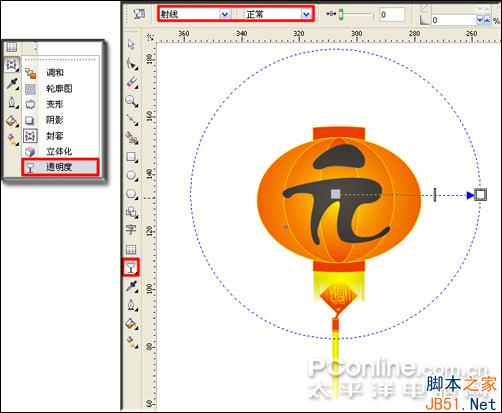Choose 调和 (Blend) from the flyout menu
The width and height of the screenshot is (502, 413).
click(x=61, y=73)
